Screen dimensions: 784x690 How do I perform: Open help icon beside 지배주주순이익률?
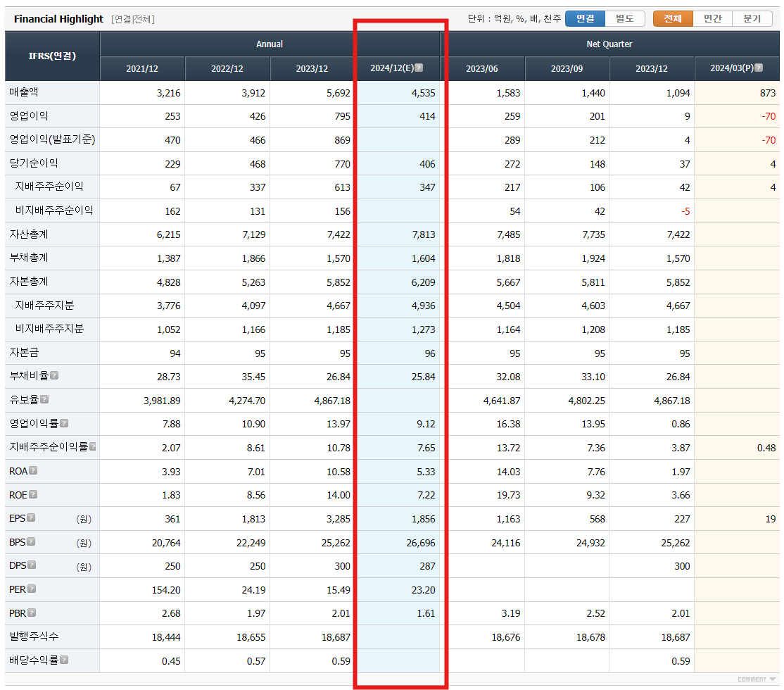point(93,447)
